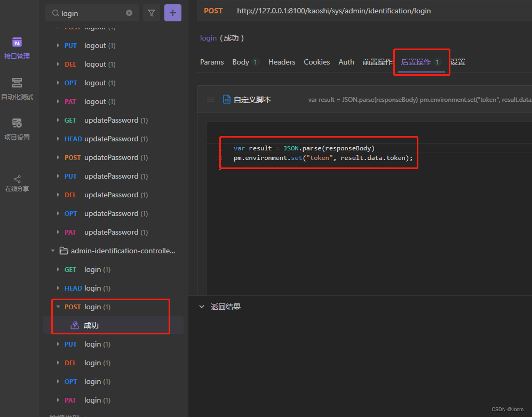Open the filter funnel next to search
Image resolution: width=532 pixels, height=417 pixels.
(152, 12)
